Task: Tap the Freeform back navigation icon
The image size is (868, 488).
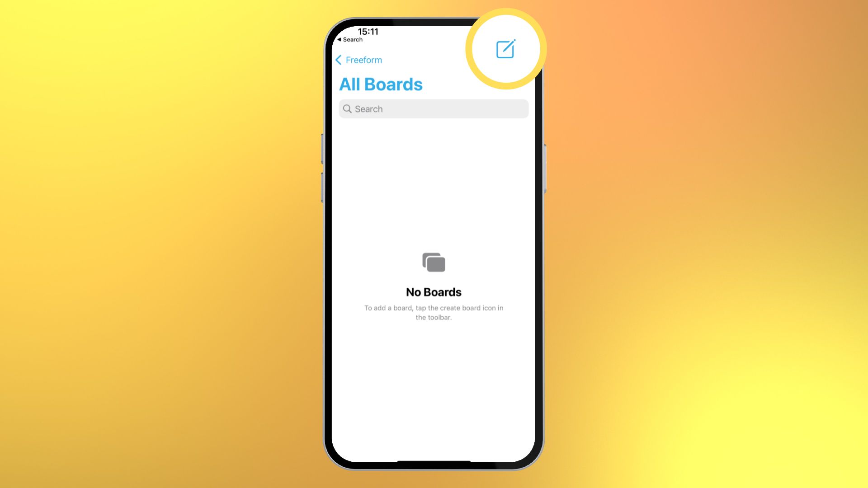Action: click(339, 60)
